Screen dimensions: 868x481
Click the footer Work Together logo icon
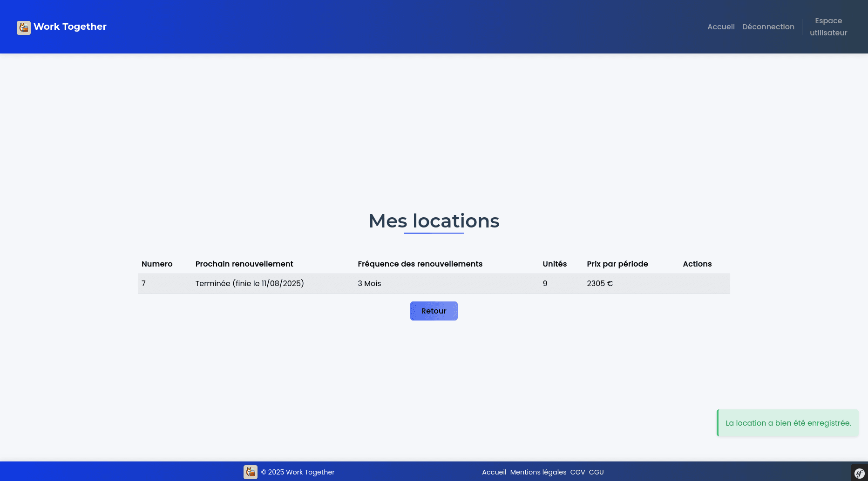click(x=250, y=472)
